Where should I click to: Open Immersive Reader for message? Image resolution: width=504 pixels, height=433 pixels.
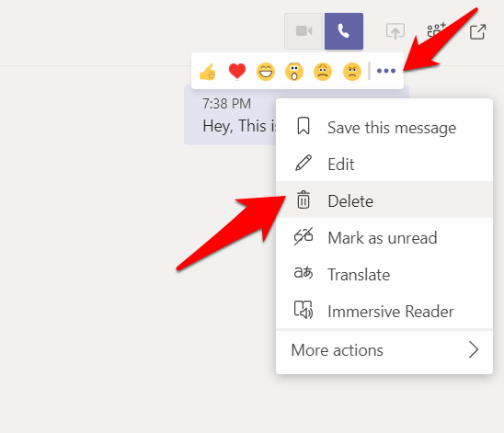point(384,311)
